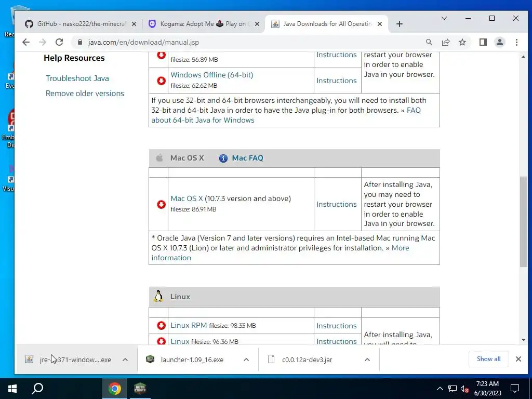Image resolution: width=532 pixels, height=399 pixels.
Task: Close the GitHub tab
Action: pyautogui.click(x=134, y=24)
